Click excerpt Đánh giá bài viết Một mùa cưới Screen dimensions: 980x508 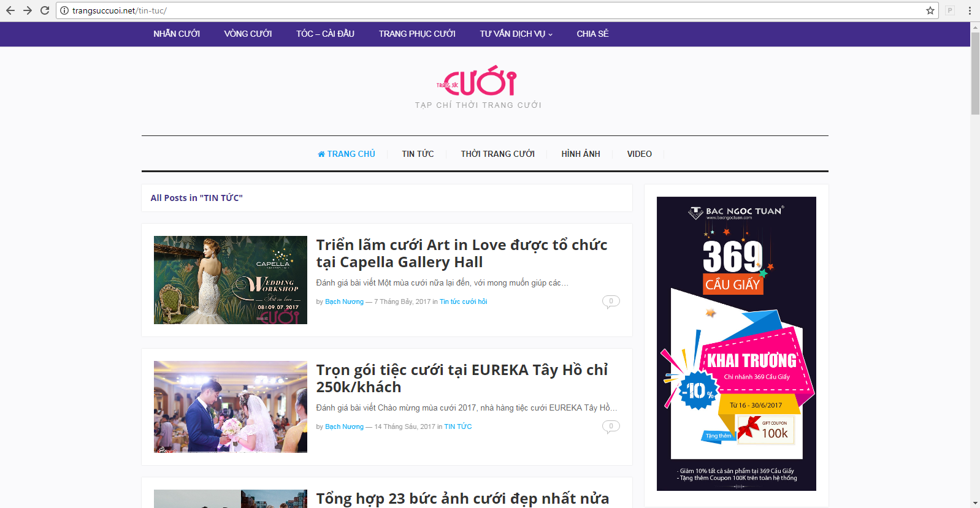[x=442, y=282]
